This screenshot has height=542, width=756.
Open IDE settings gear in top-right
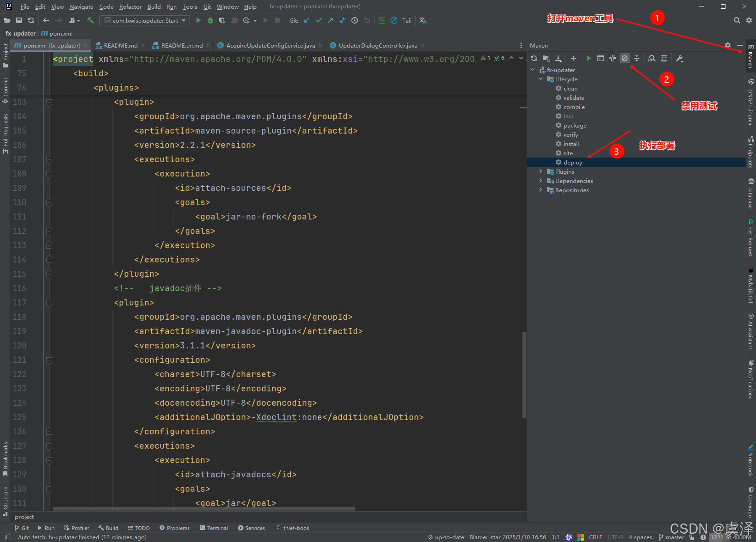pos(749,20)
